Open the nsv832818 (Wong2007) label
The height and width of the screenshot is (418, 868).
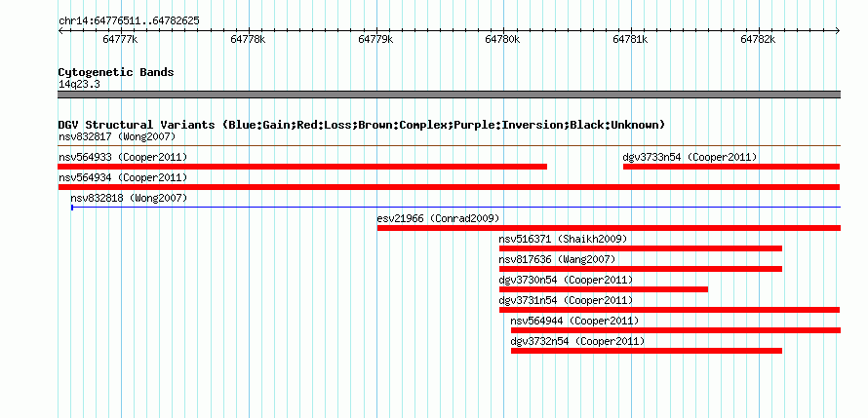click(129, 198)
